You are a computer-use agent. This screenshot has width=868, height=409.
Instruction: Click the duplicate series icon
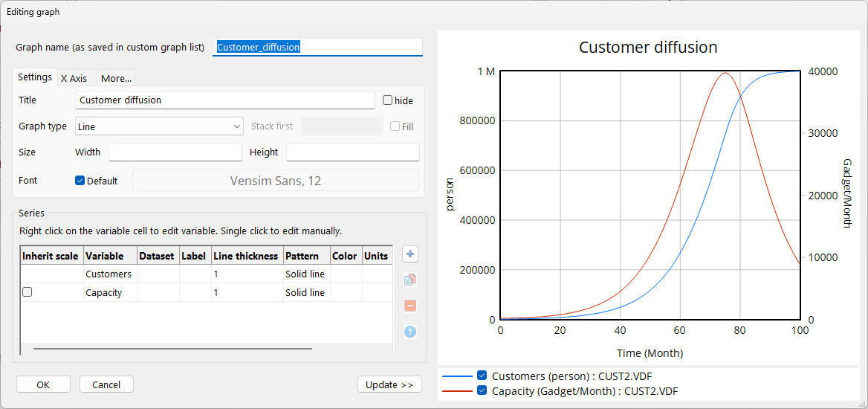(410, 280)
